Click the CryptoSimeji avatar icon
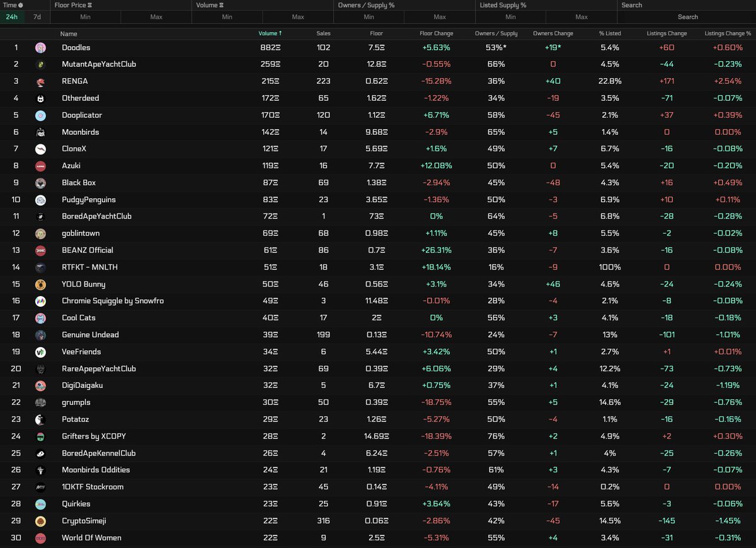756x548 pixels. (40, 521)
